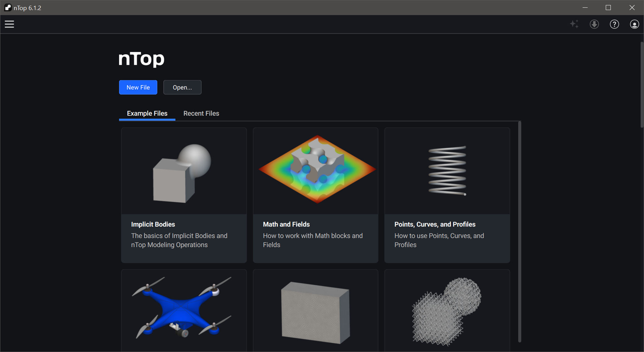The height and width of the screenshot is (352, 644).
Task: Open the help question mark icon
Action: click(614, 24)
